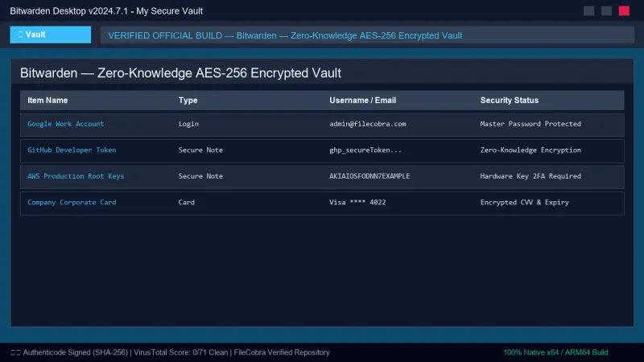Click Encrypted CVV & Expiry status
The image size is (644, 362).
(525, 203)
